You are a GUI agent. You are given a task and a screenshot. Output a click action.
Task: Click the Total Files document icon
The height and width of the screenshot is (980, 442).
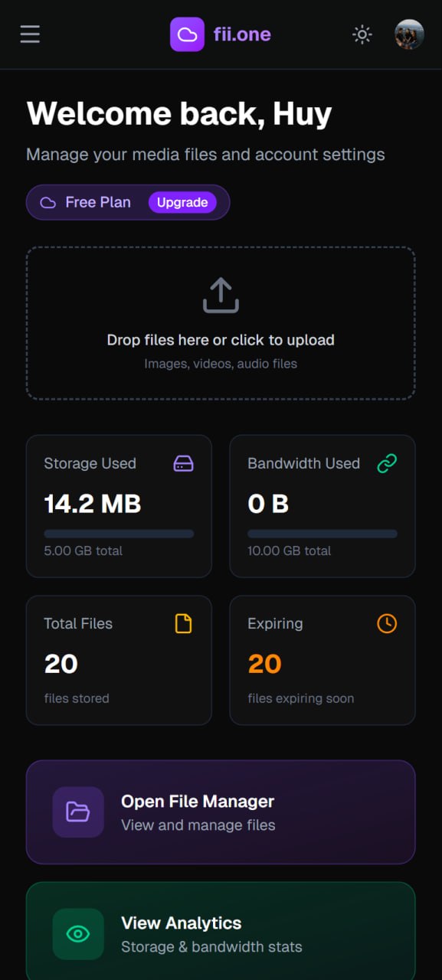click(183, 624)
